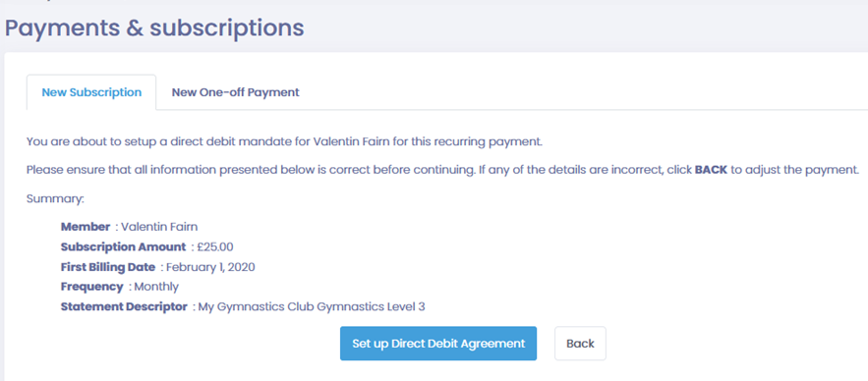Click the Statement Descriptor label
Screen dimensions: 868x381
point(124,306)
